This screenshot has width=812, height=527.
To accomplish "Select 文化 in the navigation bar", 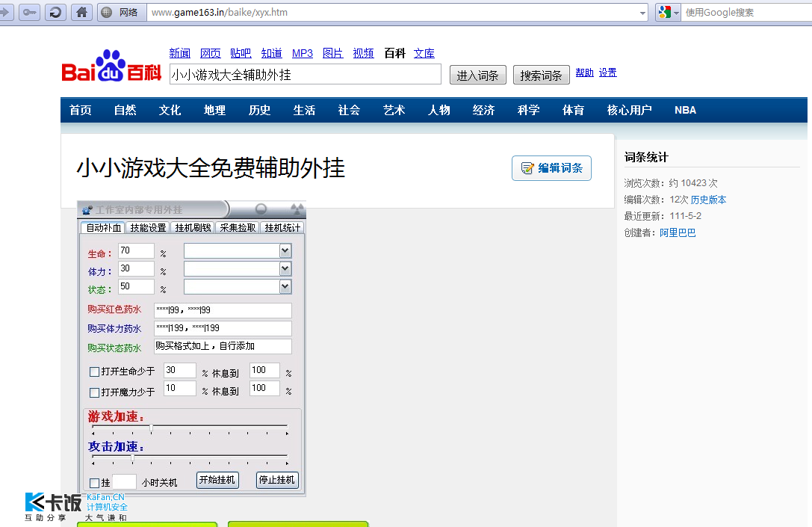I will pyautogui.click(x=170, y=110).
